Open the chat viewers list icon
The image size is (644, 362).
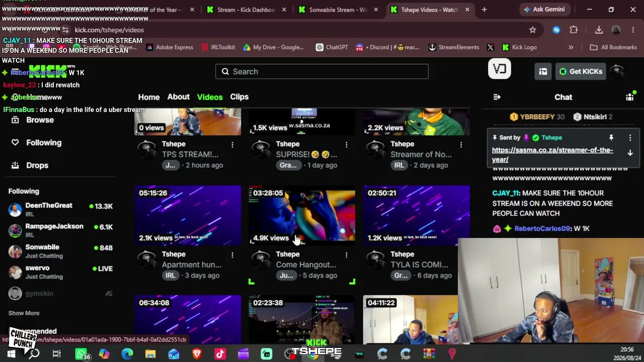coord(629,97)
